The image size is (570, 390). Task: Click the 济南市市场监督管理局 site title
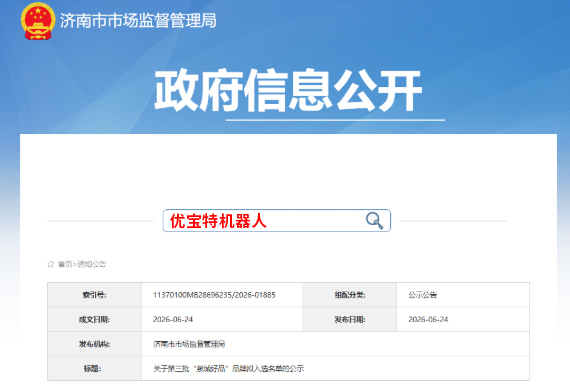pyautogui.click(x=138, y=20)
